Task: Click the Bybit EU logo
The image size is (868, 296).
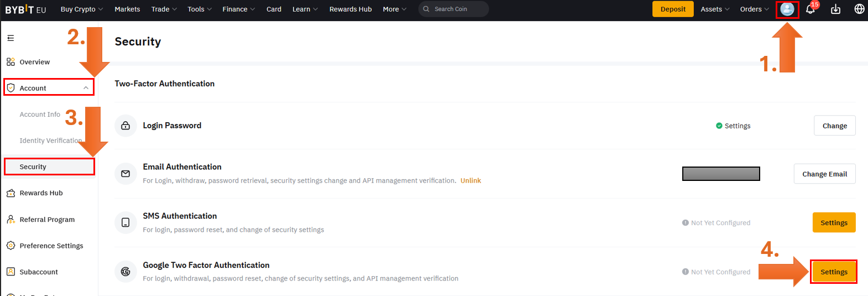Action: (25, 9)
